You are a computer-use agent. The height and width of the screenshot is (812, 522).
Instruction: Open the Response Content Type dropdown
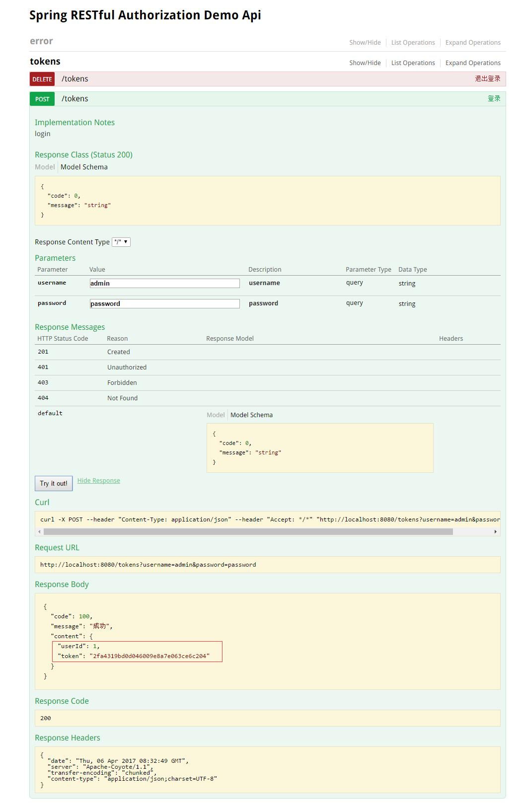coord(121,242)
